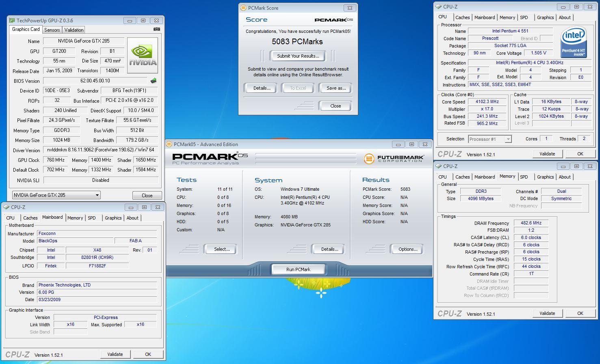Click the Manufacturer value Foxconn
This screenshot has width=600, height=364.
(x=97, y=233)
